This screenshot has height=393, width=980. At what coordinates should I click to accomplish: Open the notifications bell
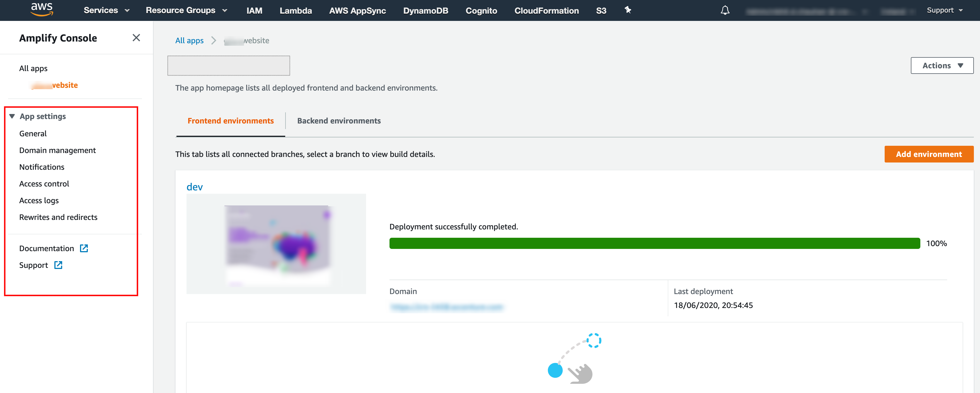(725, 10)
